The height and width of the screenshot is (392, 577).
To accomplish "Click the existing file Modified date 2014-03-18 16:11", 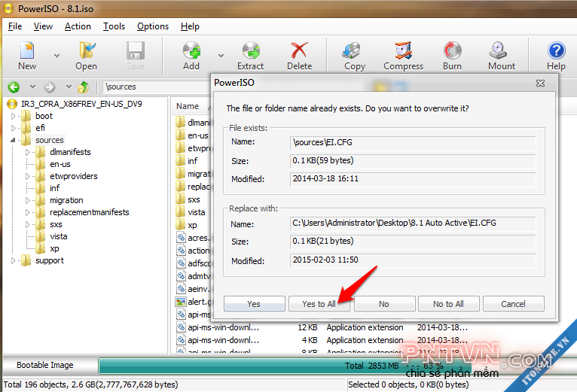I will pyautogui.click(x=413, y=179).
